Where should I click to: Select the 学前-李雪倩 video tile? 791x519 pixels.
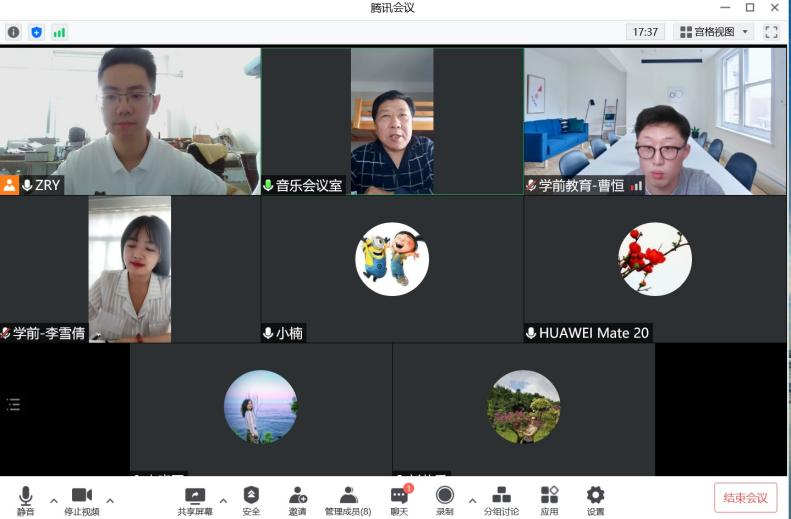pyautogui.click(x=130, y=269)
